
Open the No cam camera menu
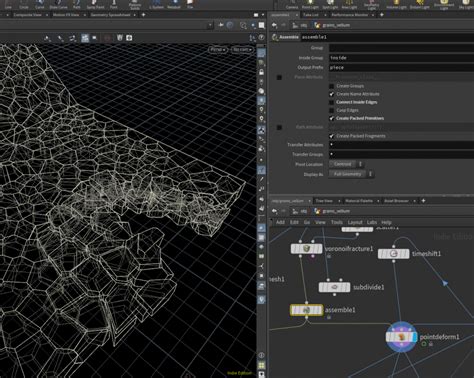click(242, 50)
